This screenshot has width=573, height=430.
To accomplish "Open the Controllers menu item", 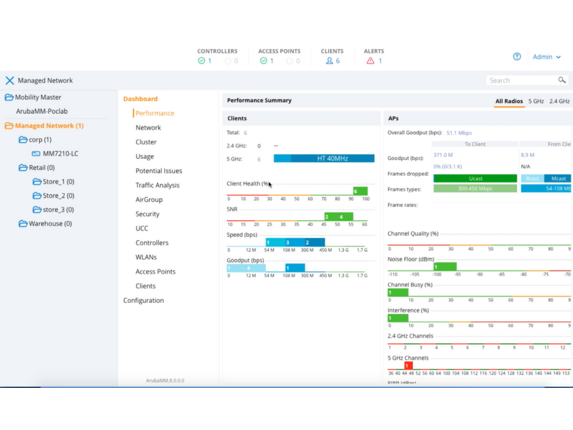I will (x=152, y=243).
